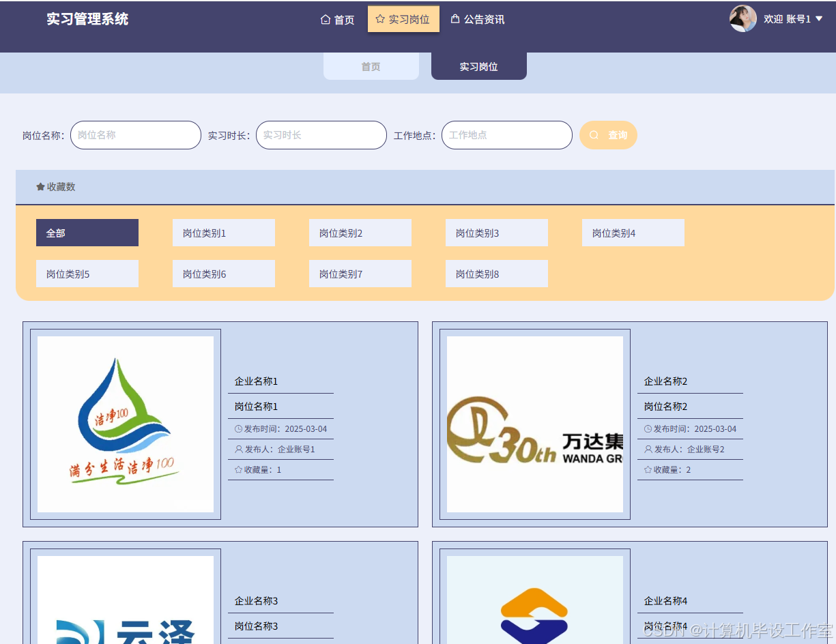Click the 企业名称3 text
Image resolution: width=836 pixels, height=644 pixels.
[x=257, y=601]
